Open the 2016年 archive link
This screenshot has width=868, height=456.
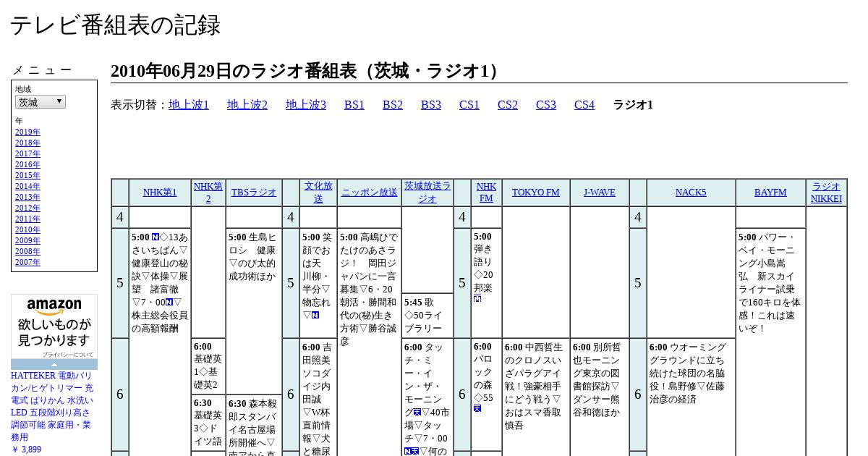pyautogui.click(x=27, y=164)
